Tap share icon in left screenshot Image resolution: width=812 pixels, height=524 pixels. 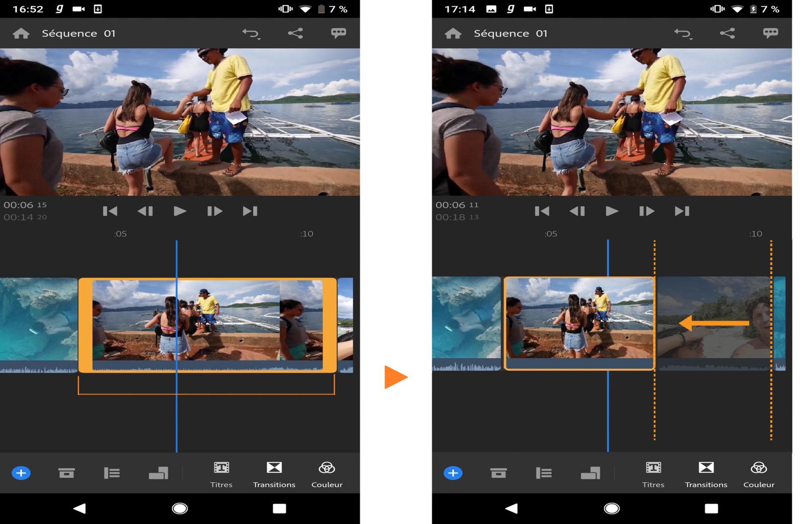tap(295, 33)
